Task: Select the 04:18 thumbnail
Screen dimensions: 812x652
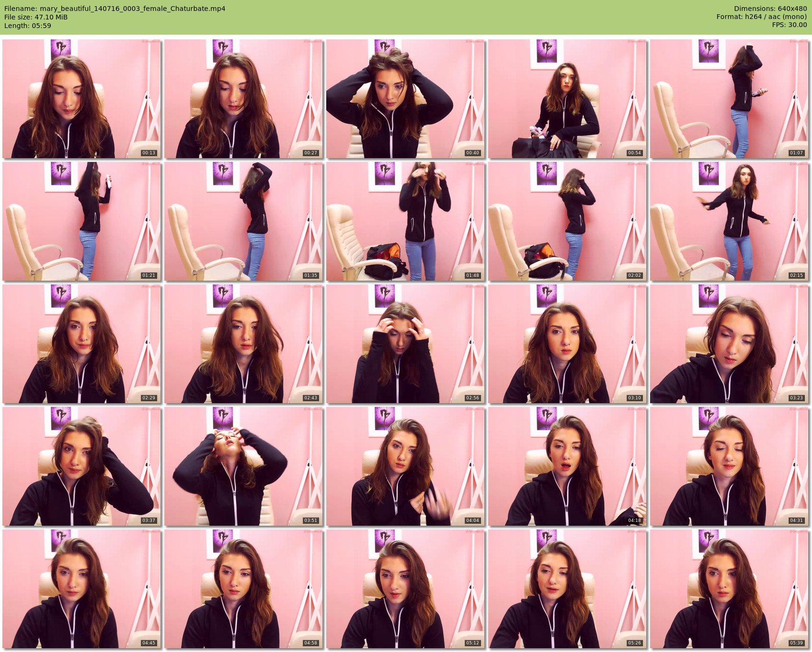Action: [567, 466]
